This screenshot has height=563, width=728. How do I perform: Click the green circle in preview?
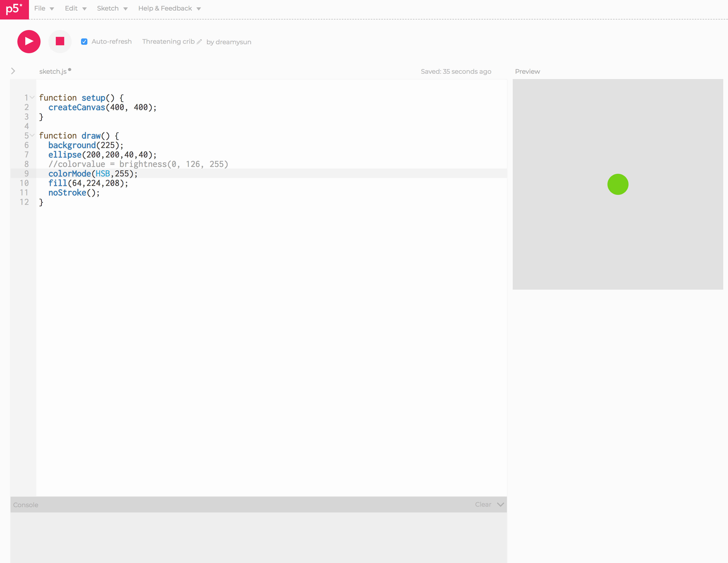click(x=618, y=184)
